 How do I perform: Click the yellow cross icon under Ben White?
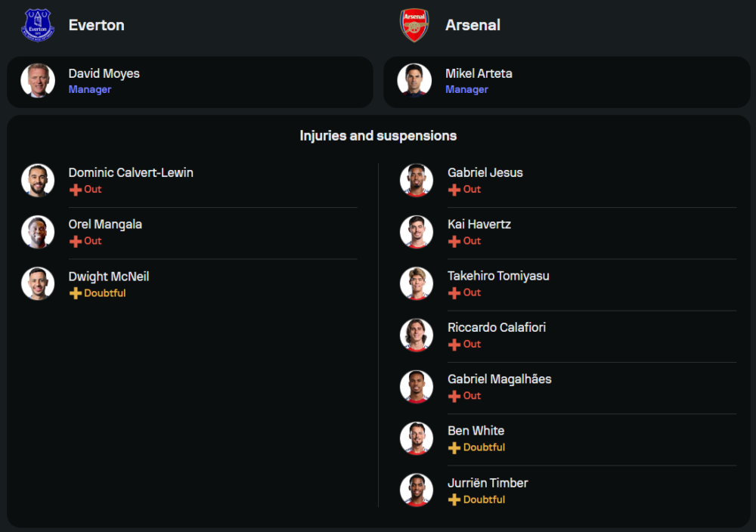click(x=454, y=448)
